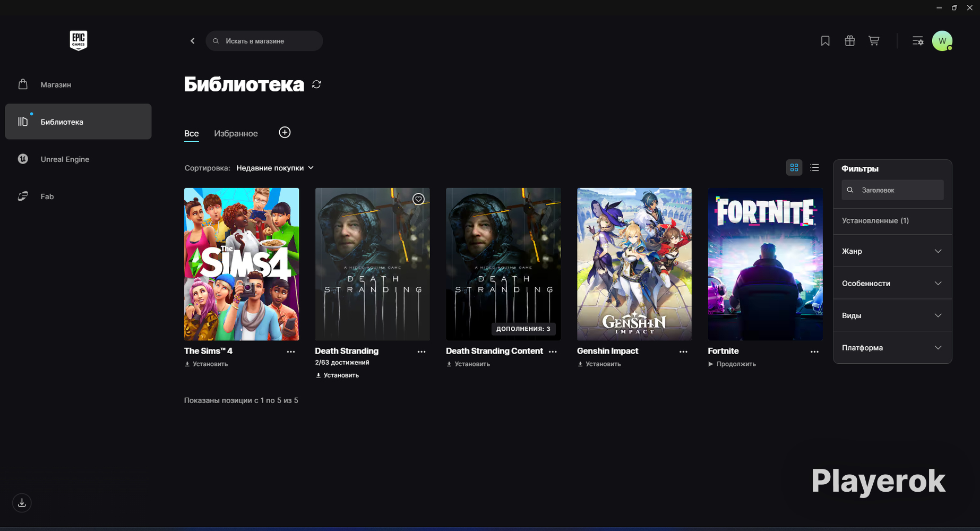Click the Фильтры panel heading
The height and width of the screenshot is (531, 980).
860,169
